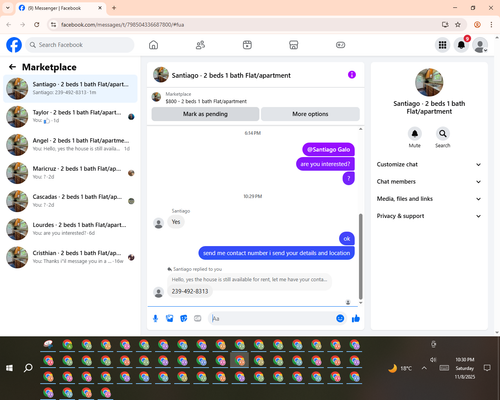Choose a GIF icon

[x=198, y=318]
